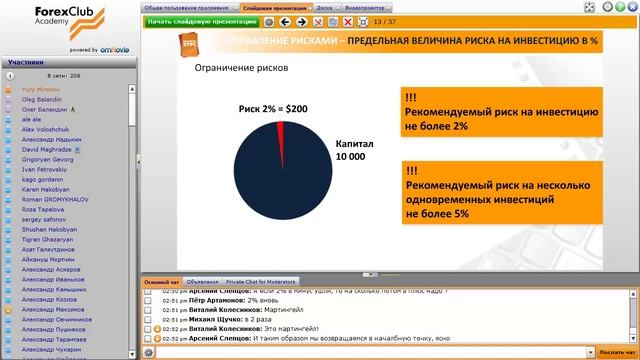Click the pencil-with-red-cross icon in slide toolbar
Screen dimensions: 640x360
[x=318, y=22]
